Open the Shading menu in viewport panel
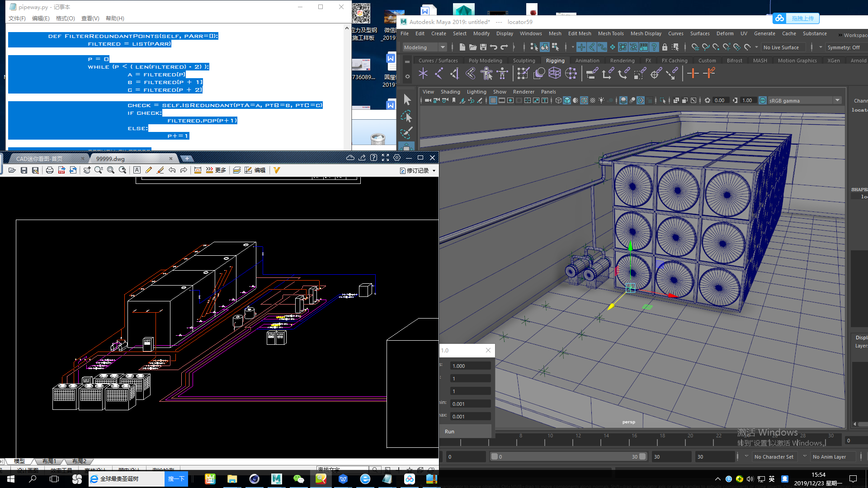The height and width of the screenshot is (488, 868). (450, 92)
